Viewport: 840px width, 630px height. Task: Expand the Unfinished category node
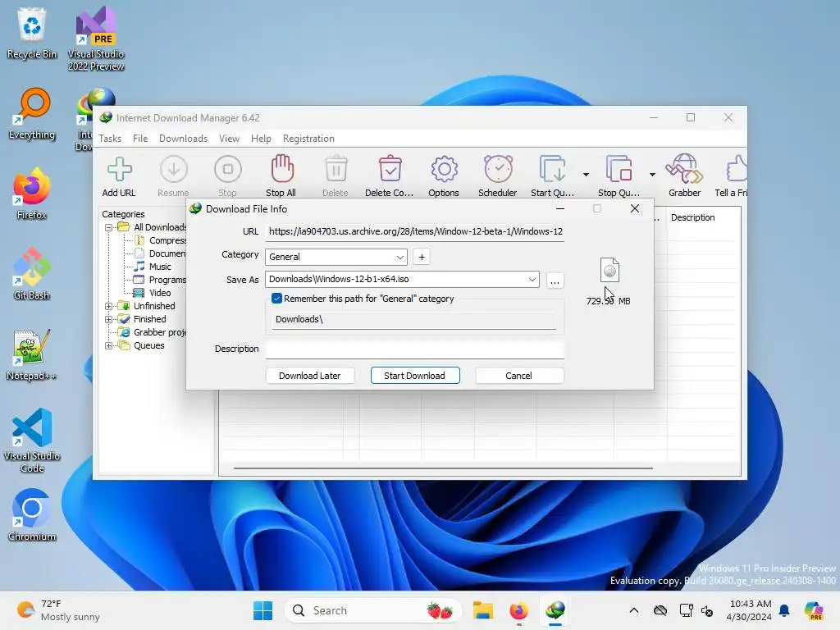(109, 306)
